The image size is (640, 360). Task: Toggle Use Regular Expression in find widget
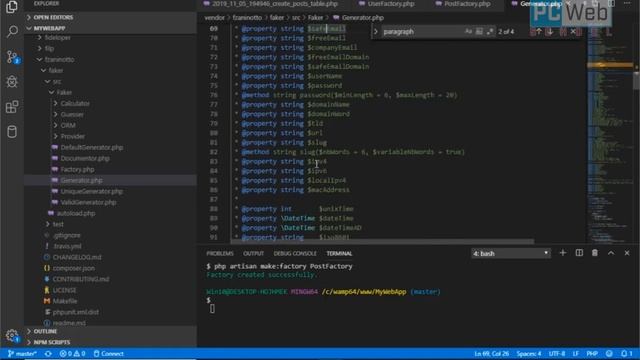click(490, 31)
